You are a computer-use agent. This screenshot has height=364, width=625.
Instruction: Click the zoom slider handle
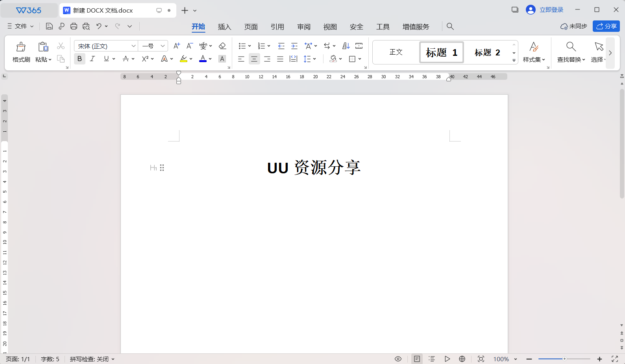point(564,359)
